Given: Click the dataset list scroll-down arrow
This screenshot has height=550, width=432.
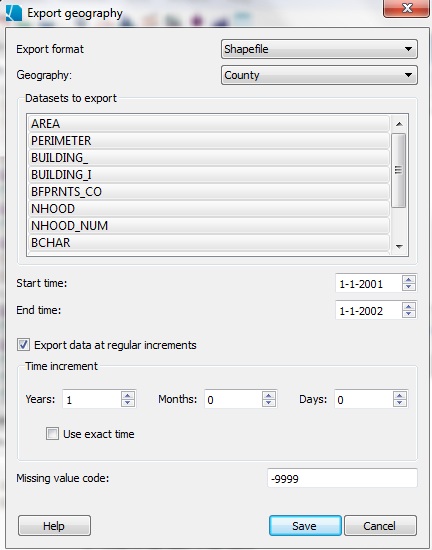Looking at the screenshot, I should tap(399, 247).
